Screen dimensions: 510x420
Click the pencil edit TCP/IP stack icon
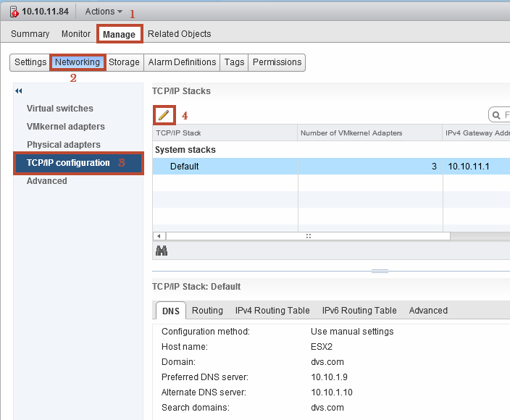(x=164, y=114)
